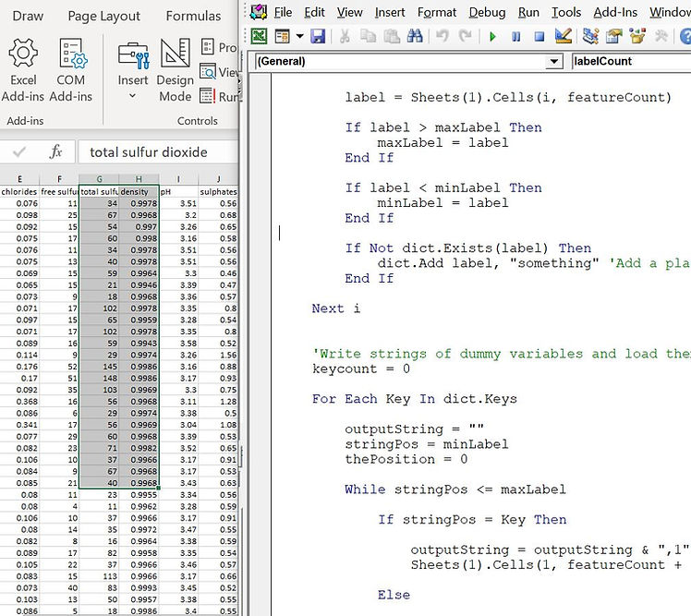Viewport: 691px width, 616px height.
Task: Click the line 'For Each Key In dict.Keys'
Action: 415,399
